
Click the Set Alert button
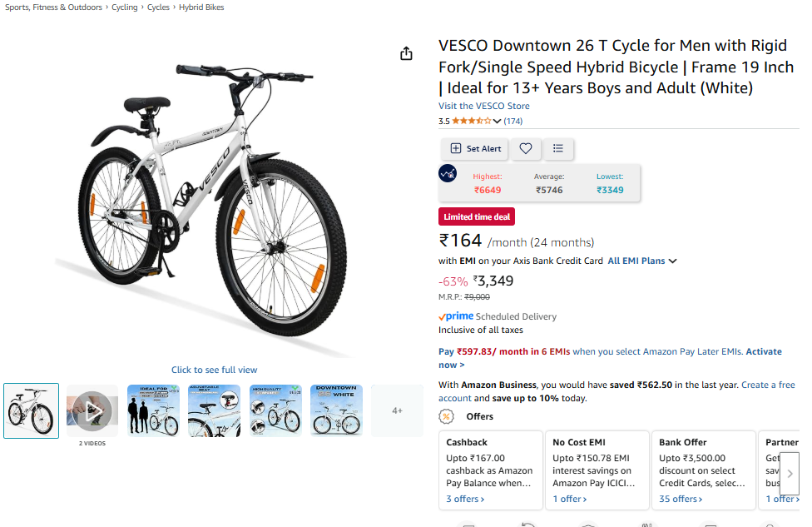tap(475, 148)
